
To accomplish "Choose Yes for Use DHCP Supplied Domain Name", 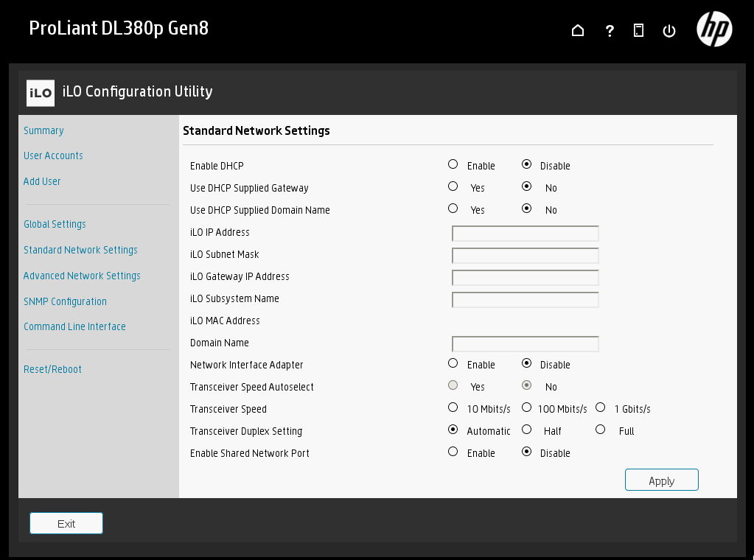I will (x=453, y=209).
